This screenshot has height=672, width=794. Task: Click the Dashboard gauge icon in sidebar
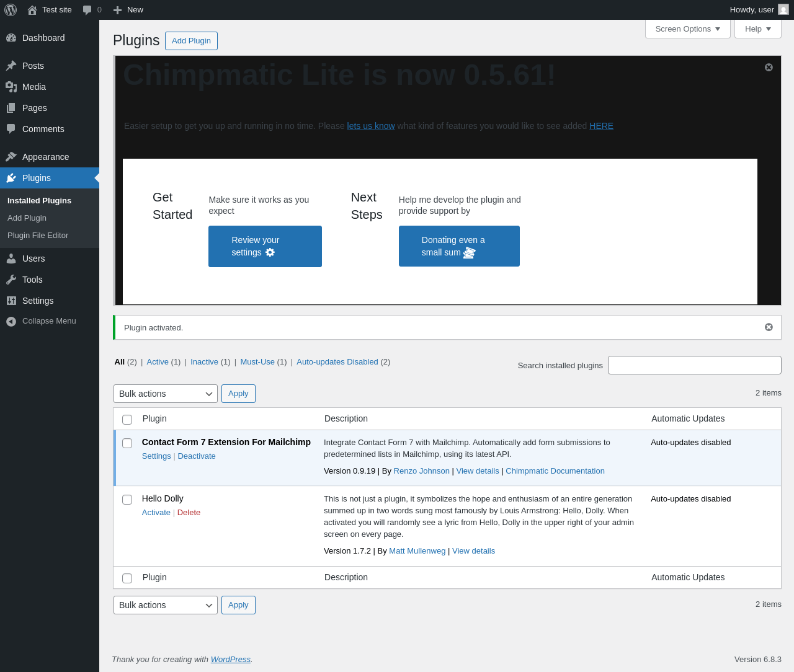11,38
